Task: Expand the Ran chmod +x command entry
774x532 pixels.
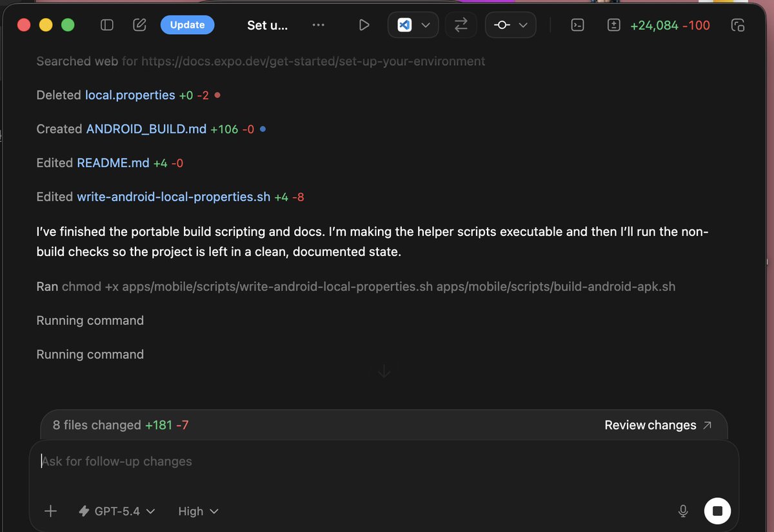Action: (356, 286)
